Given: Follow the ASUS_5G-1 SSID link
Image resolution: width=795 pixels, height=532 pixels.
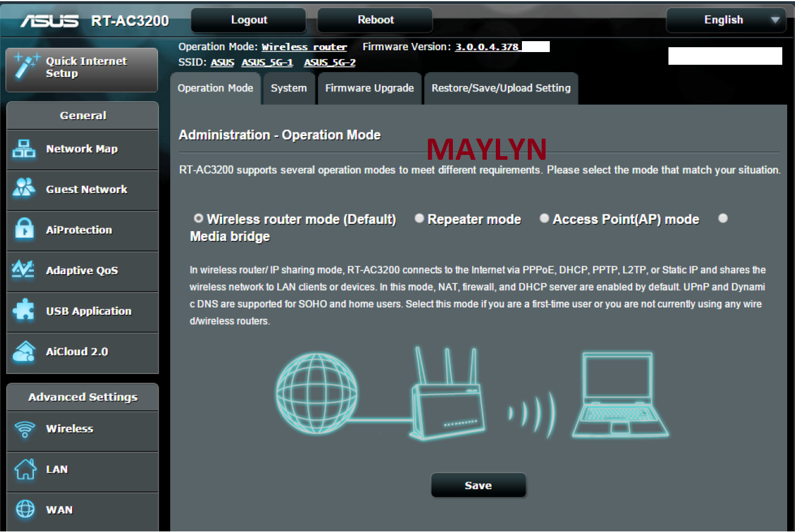Looking at the screenshot, I should (x=267, y=63).
